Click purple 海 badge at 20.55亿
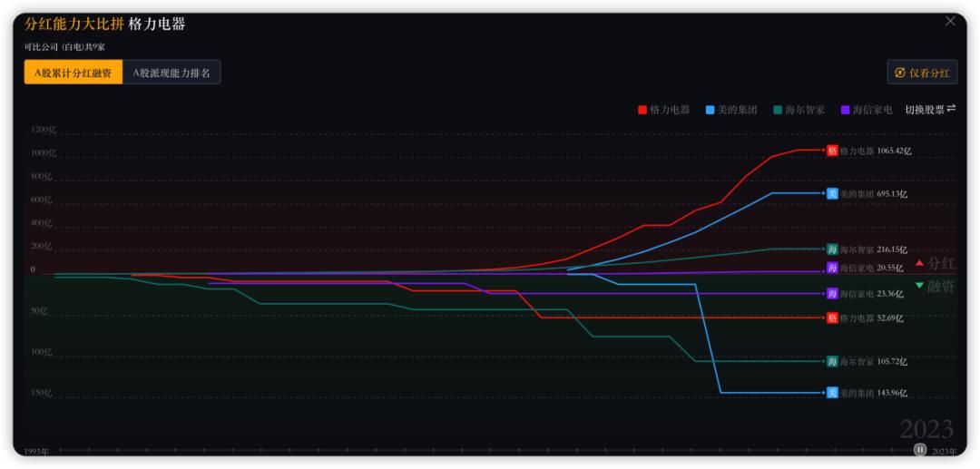This screenshot has height=469, width=980. coord(832,268)
